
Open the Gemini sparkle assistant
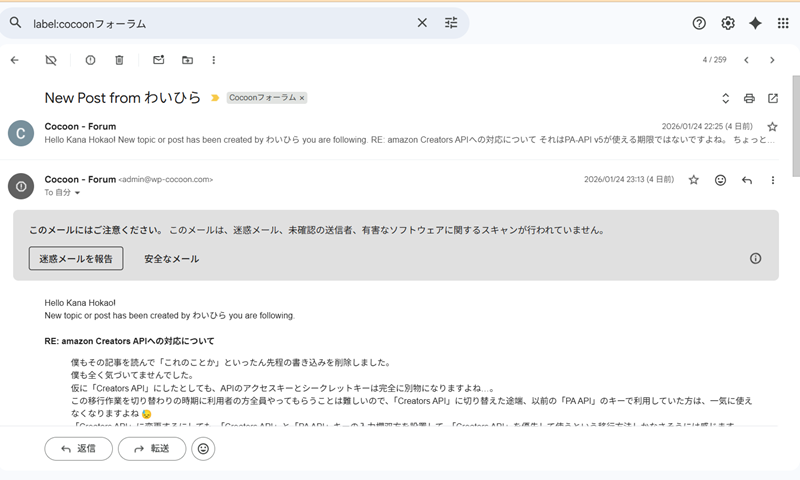click(x=755, y=23)
